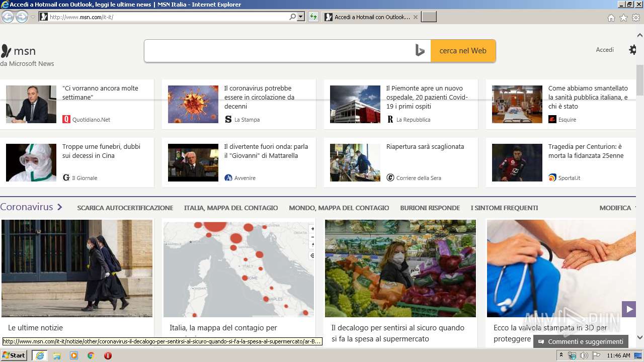
Task: Open the Windows Start button
Action: tap(14, 355)
